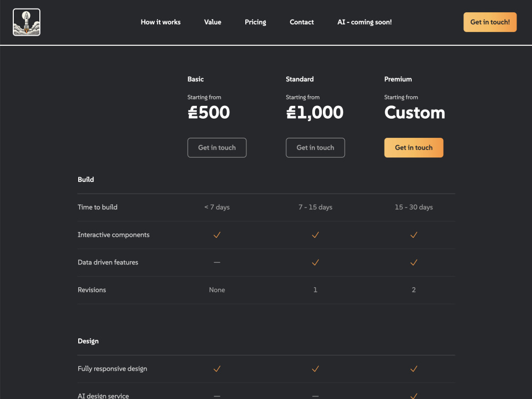The width and height of the screenshot is (532, 399).
Task: Click Get in touch under the Basic plan
Action: [217, 147]
